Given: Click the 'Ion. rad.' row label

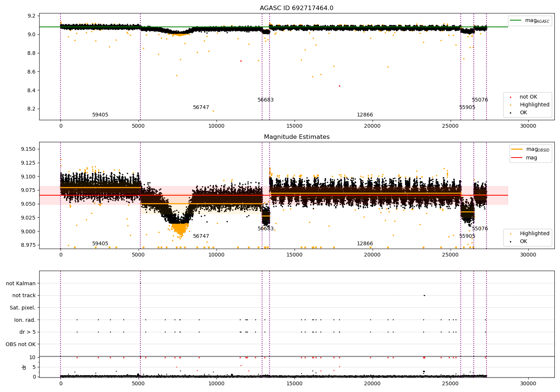Looking at the screenshot, I should coord(25,320).
